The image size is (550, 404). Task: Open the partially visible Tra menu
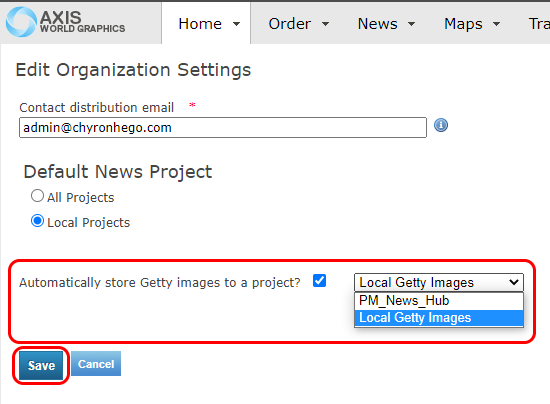click(539, 24)
